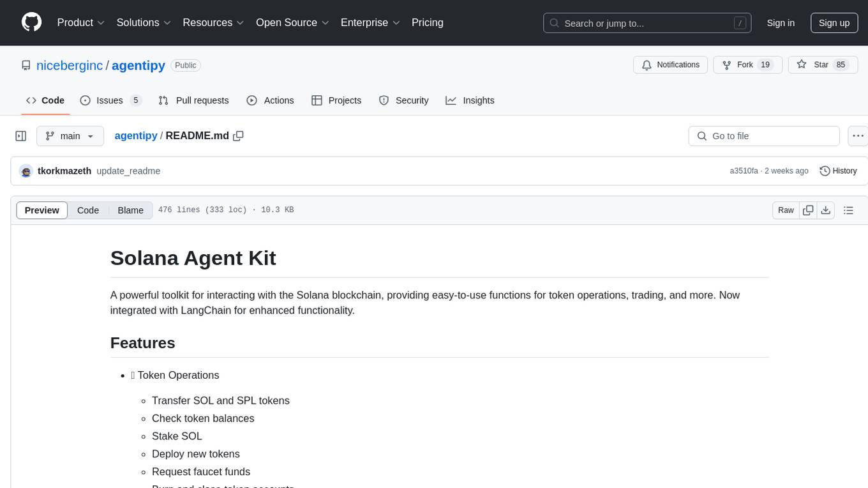The width and height of the screenshot is (868, 488).
Task: Copy raw file contents
Action: [808, 210]
